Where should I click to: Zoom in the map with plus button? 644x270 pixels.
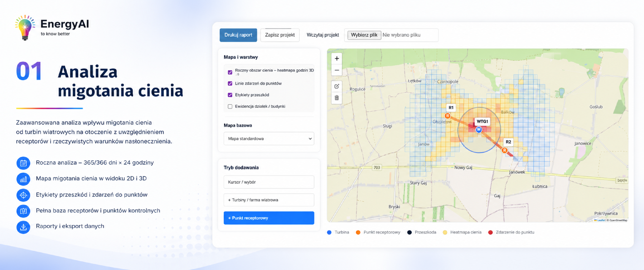(337, 58)
